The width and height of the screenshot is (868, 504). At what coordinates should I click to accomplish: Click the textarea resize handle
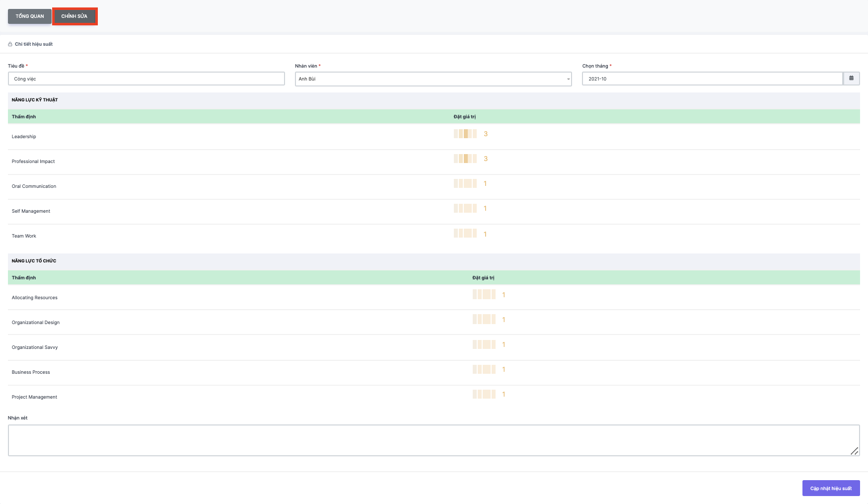pos(854,451)
